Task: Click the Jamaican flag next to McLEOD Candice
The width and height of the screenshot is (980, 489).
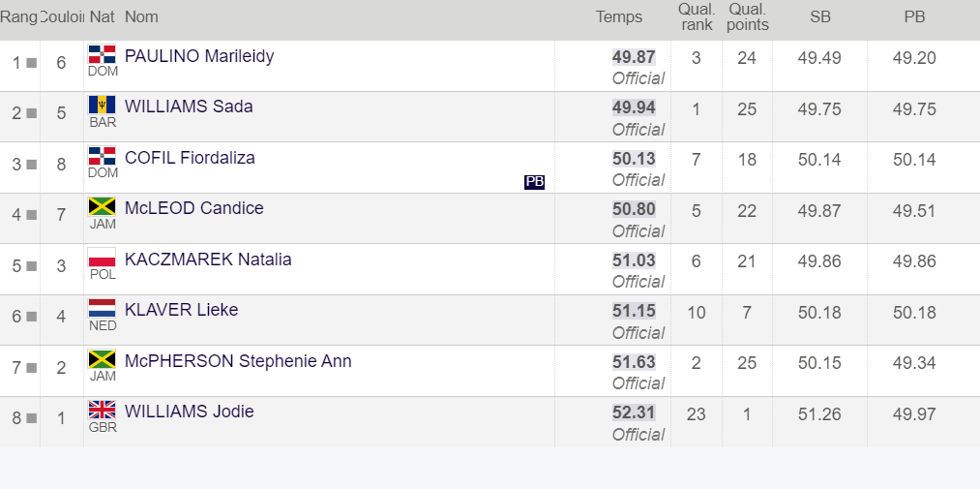Action: pos(102,206)
